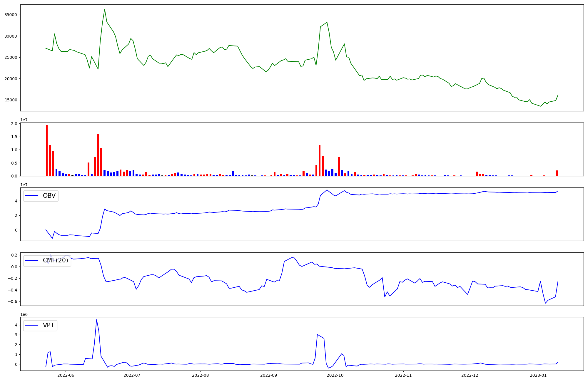Viewport: 588px width, 382px height.
Task: Click the VPT legend box
Action: [40, 325]
